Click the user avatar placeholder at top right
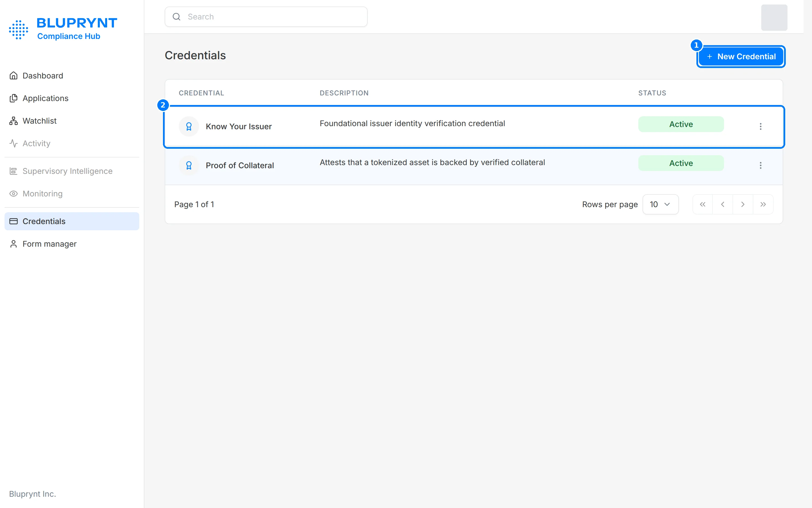This screenshot has height=508, width=812. (x=774, y=17)
